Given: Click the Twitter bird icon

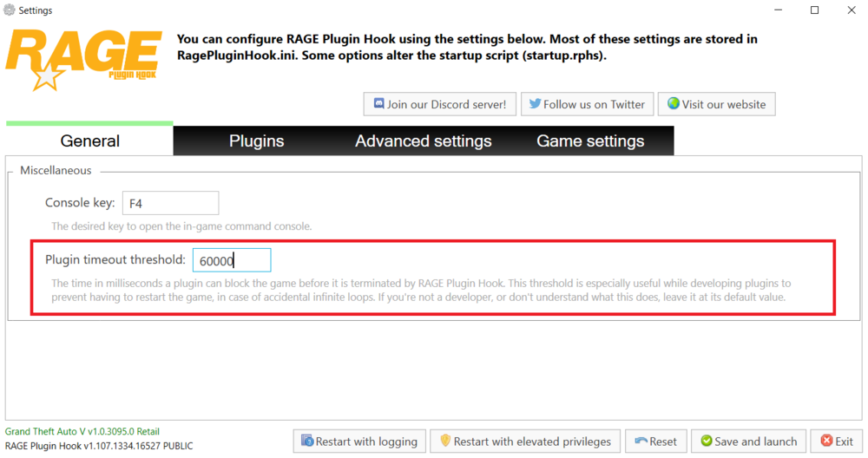Looking at the screenshot, I should (536, 104).
